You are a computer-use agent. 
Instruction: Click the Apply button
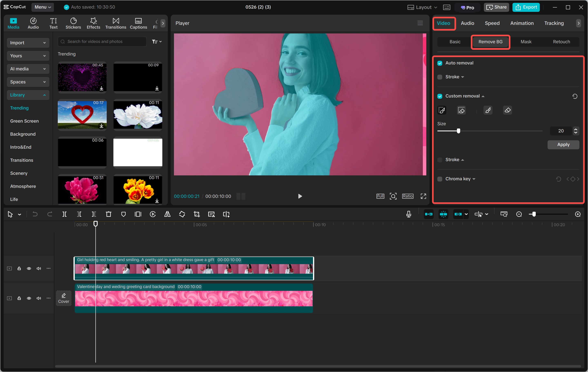click(x=563, y=145)
